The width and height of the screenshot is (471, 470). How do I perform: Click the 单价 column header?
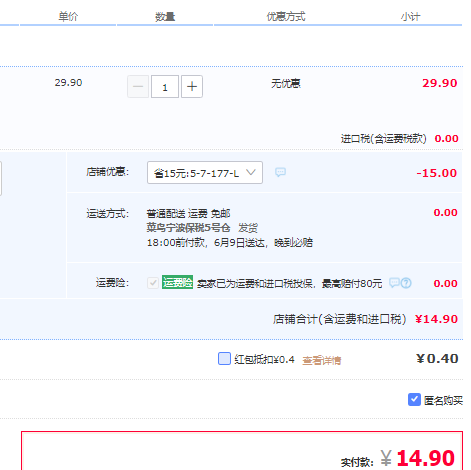[68, 16]
